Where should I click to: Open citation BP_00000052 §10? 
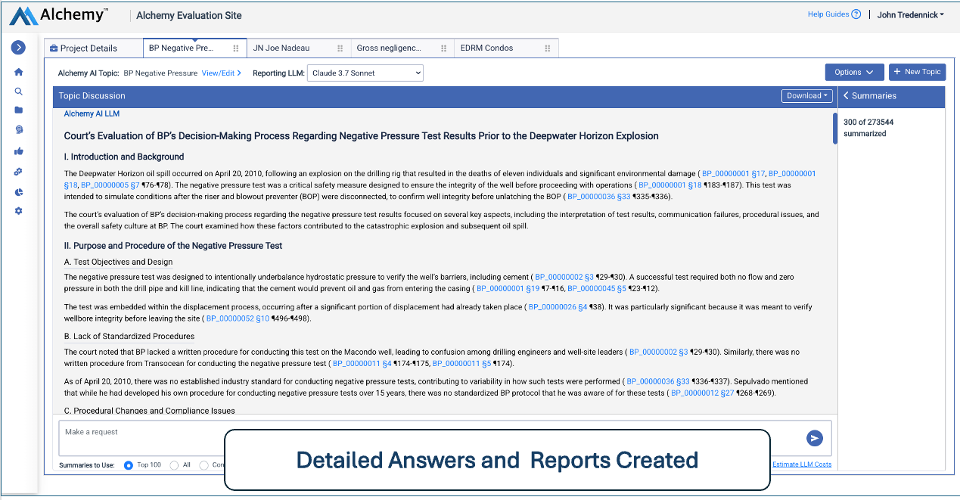click(238, 318)
